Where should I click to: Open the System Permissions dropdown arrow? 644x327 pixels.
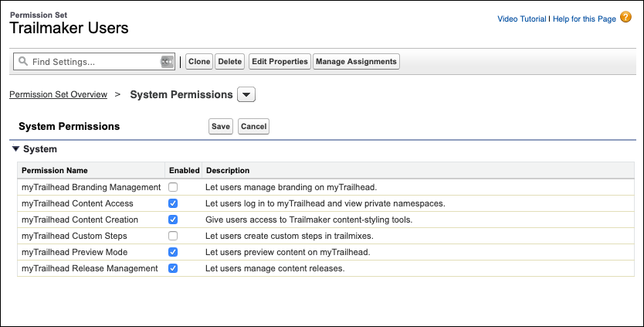coord(246,94)
